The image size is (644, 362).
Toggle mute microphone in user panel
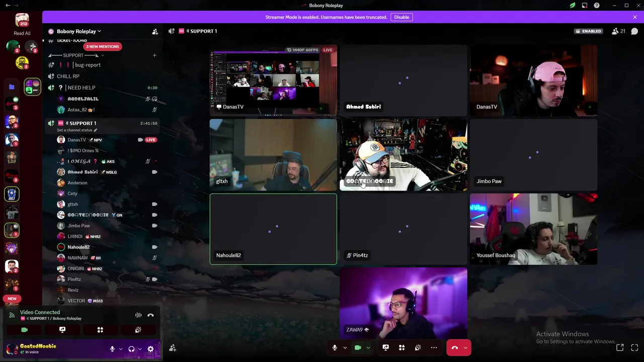tap(112, 348)
